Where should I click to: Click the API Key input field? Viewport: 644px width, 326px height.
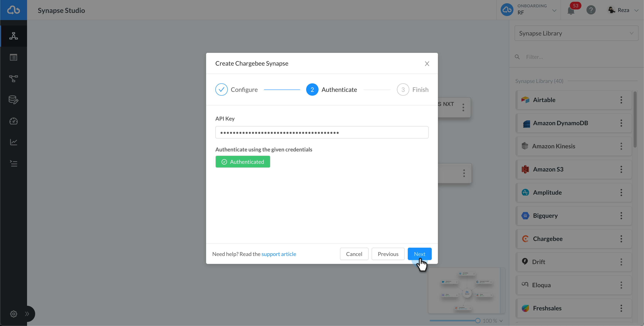click(322, 132)
